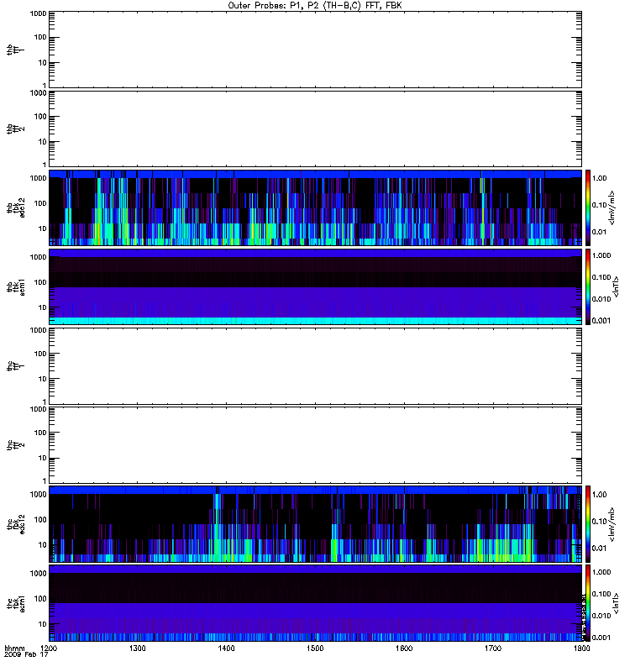This screenshot has height=672, width=630.
Task: Click the 'thb fff 1' y-axis title
Action: pos(15,50)
